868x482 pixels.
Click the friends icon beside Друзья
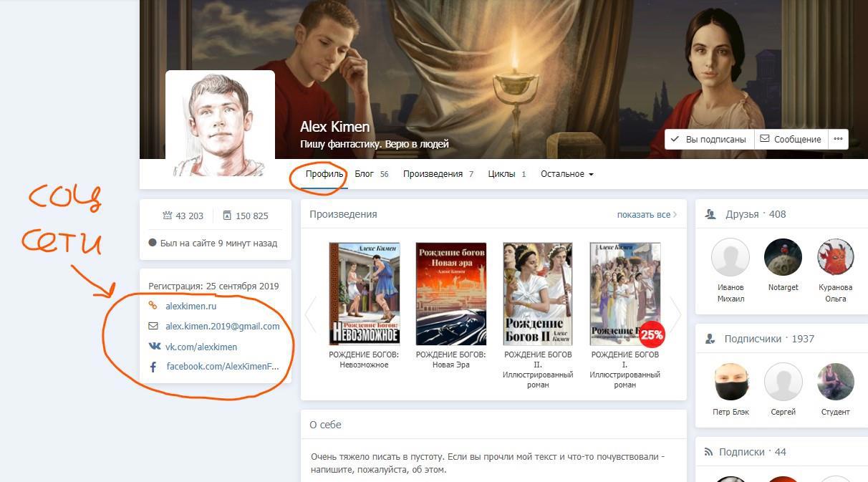click(710, 214)
